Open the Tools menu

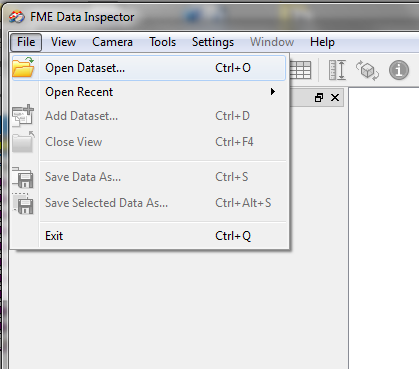click(162, 42)
